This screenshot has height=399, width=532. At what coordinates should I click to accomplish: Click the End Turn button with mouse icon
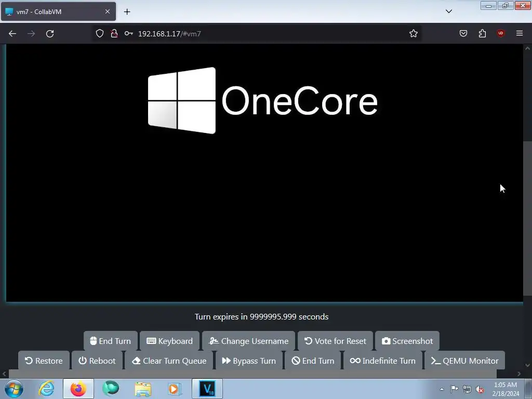pyautogui.click(x=111, y=341)
